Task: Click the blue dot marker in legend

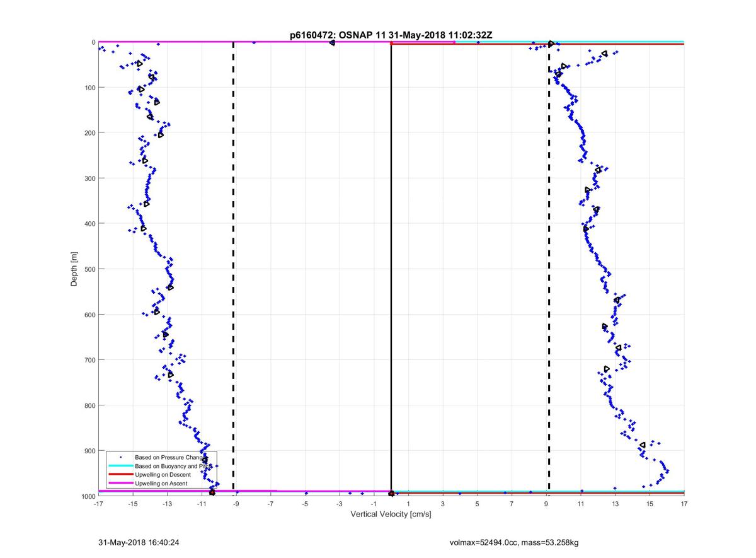Action: coord(120,456)
